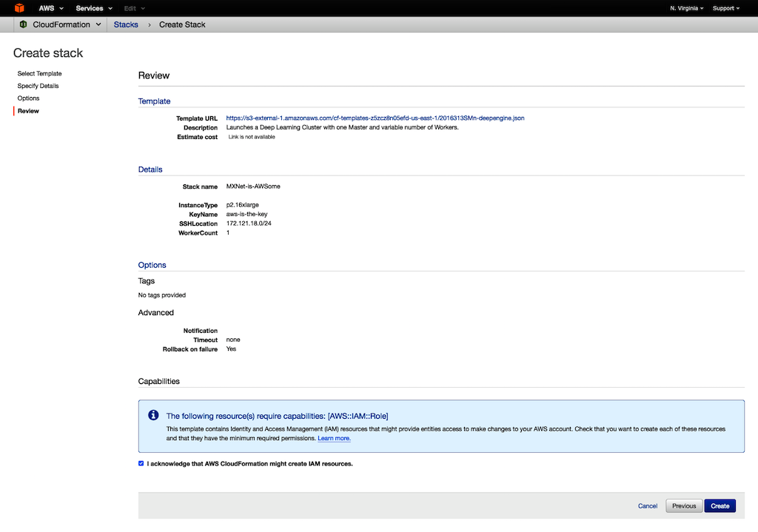Viewport: 758px width, 532px height.
Task: Click the green CloudFormation service icon
Action: point(23,24)
